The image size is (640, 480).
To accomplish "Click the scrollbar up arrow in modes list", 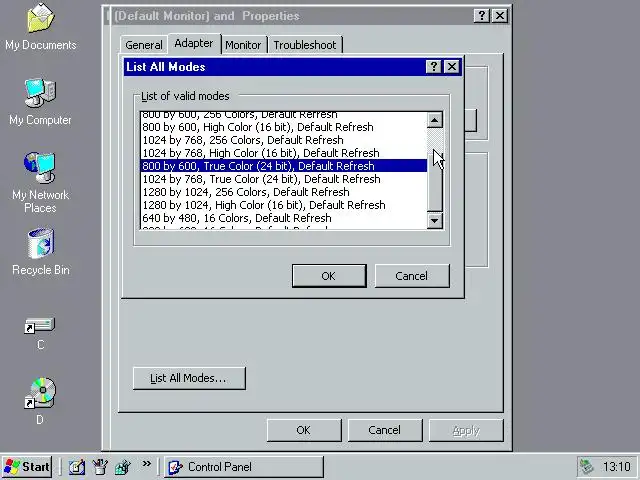I will pos(435,120).
